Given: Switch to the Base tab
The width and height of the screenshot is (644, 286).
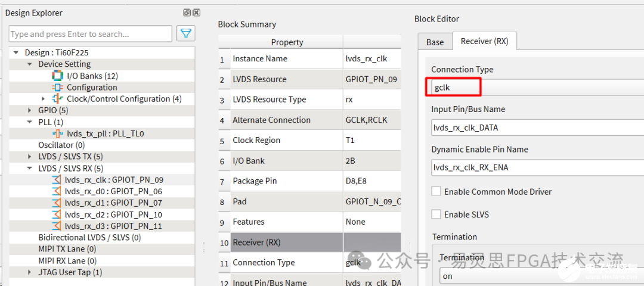Looking at the screenshot, I should click(x=435, y=42).
